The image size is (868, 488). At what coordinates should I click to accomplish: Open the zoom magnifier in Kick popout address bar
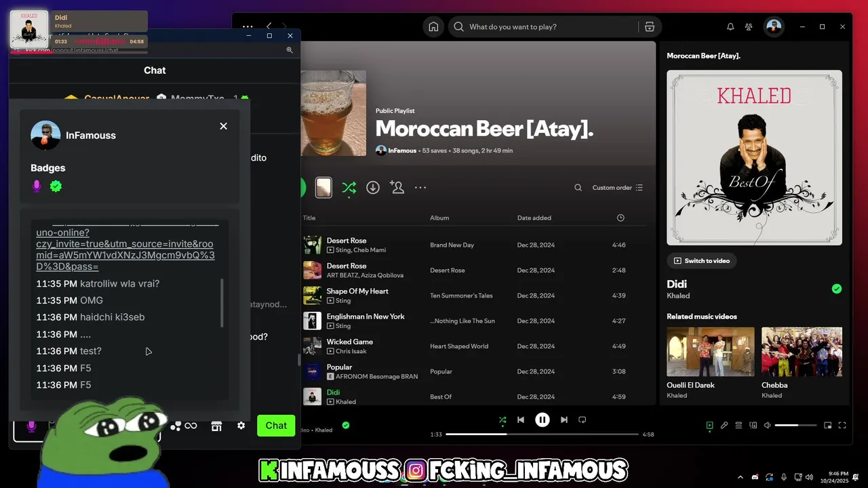click(290, 49)
